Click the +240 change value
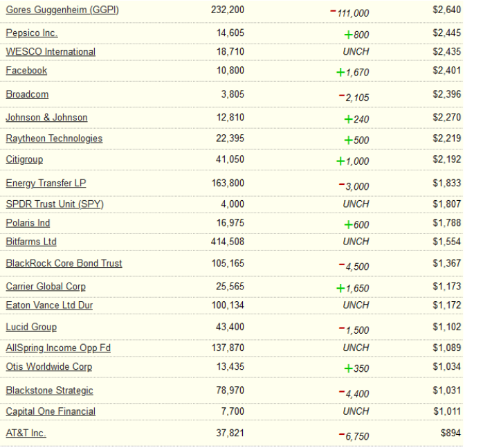This screenshot has height=448, width=483. pyautogui.click(x=356, y=119)
